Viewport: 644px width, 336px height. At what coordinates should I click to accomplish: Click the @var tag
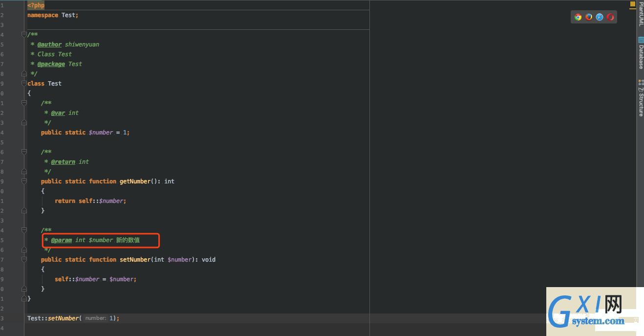click(x=58, y=113)
